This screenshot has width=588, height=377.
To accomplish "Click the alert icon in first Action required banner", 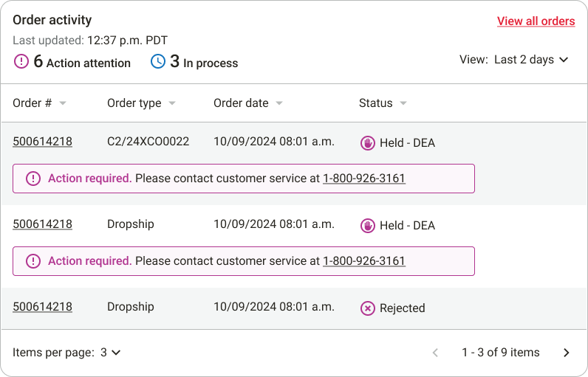I will [33, 179].
